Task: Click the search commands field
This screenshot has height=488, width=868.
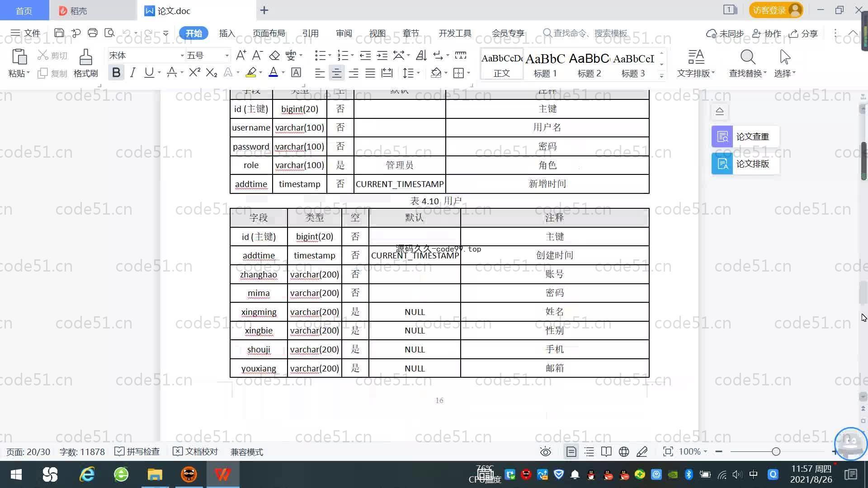Action: tap(585, 33)
